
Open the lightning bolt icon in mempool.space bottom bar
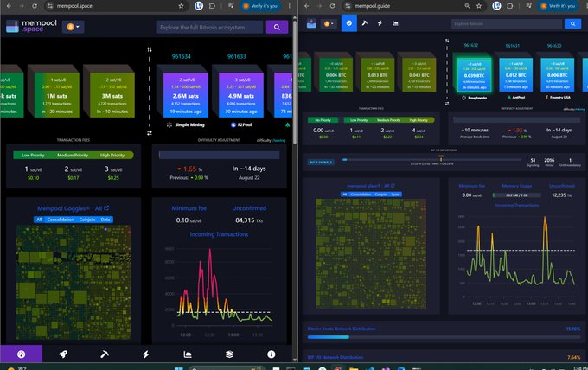[x=146, y=354]
